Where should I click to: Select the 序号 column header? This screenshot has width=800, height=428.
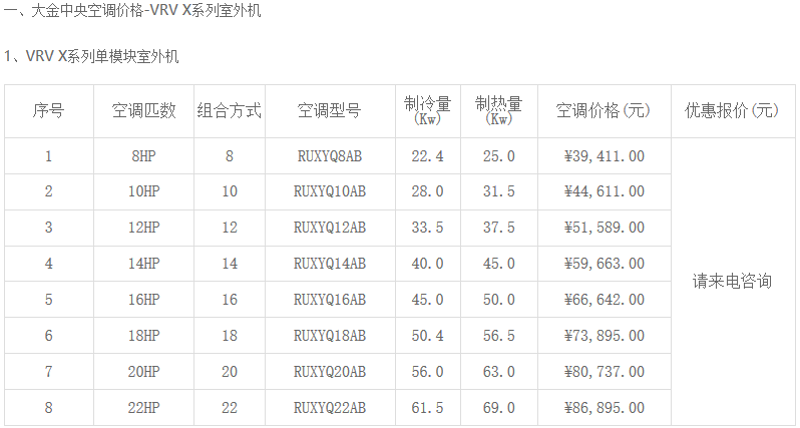[x=48, y=110]
